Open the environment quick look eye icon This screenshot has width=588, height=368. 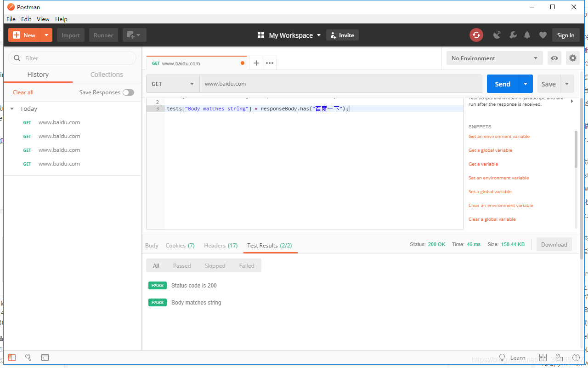click(x=555, y=58)
